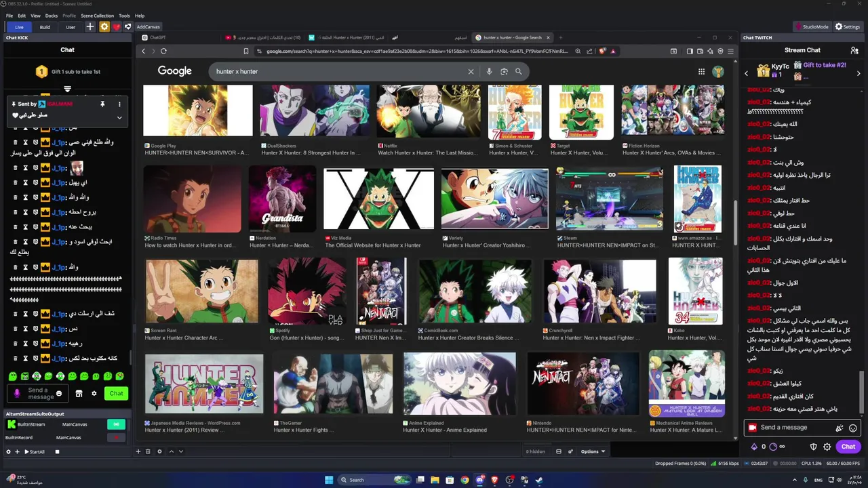Screen dimensions: 868x488
Task: Open the Edit menu
Action: tap(22, 16)
